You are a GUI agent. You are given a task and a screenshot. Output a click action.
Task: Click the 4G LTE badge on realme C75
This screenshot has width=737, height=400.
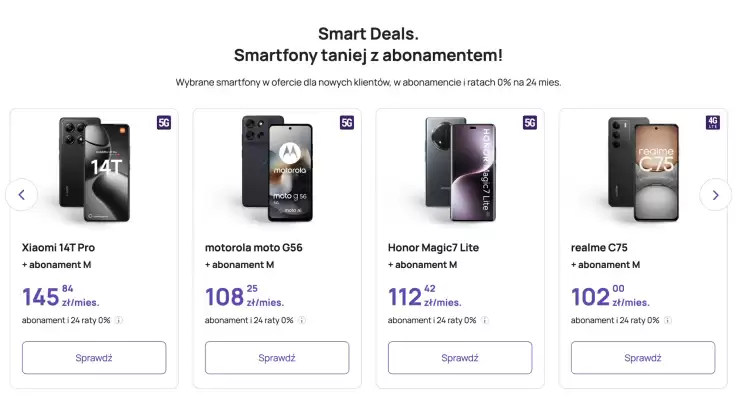click(713, 123)
